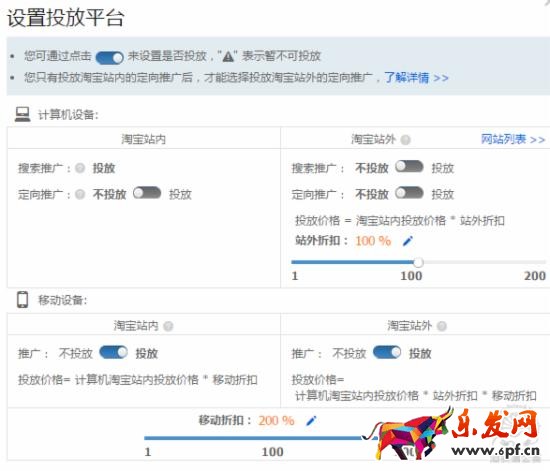Click the help icon beside computer 淘宝站外 header
The width and height of the screenshot is (550, 471).
pyautogui.click(x=405, y=140)
